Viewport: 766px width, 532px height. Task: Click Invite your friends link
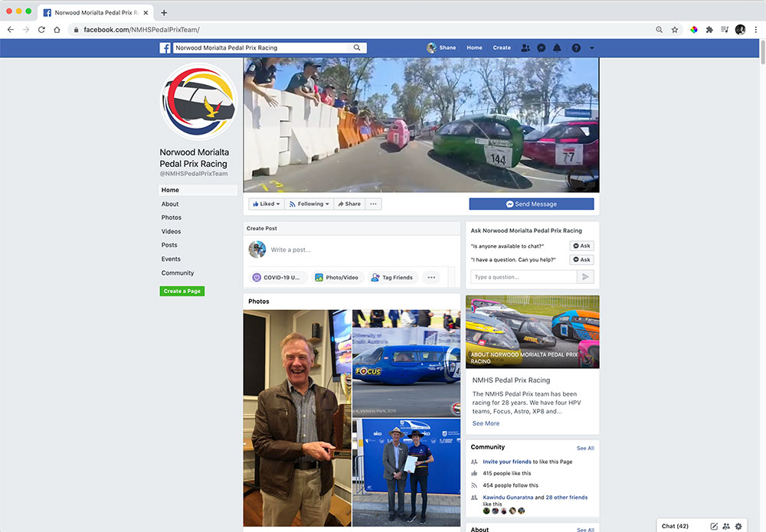507,462
